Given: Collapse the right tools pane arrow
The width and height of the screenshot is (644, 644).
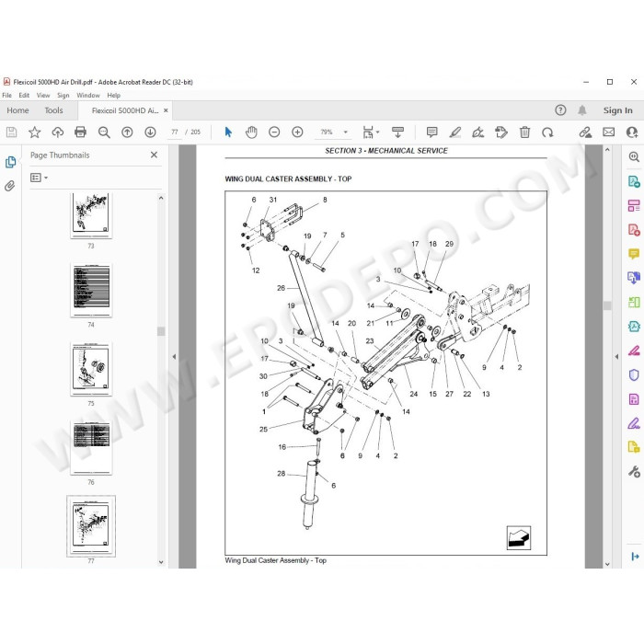Looking at the screenshot, I should point(616,357).
